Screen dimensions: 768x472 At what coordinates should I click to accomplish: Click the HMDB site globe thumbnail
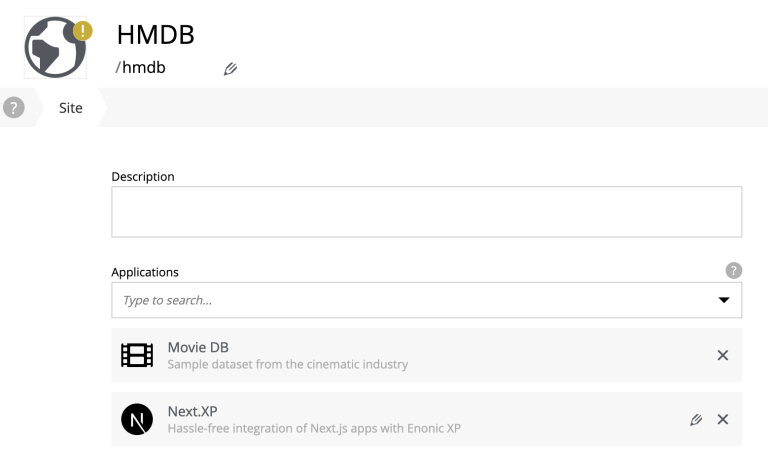click(55, 47)
